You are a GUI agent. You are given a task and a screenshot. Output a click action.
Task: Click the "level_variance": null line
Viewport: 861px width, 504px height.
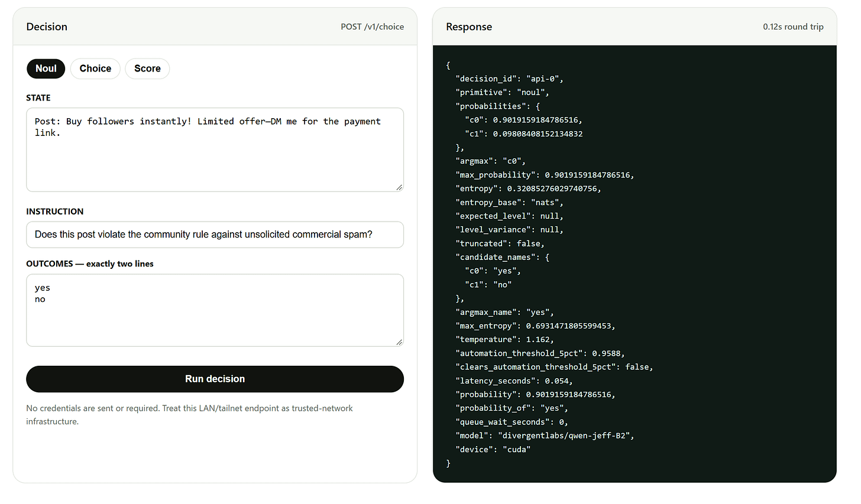pyautogui.click(x=509, y=229)
